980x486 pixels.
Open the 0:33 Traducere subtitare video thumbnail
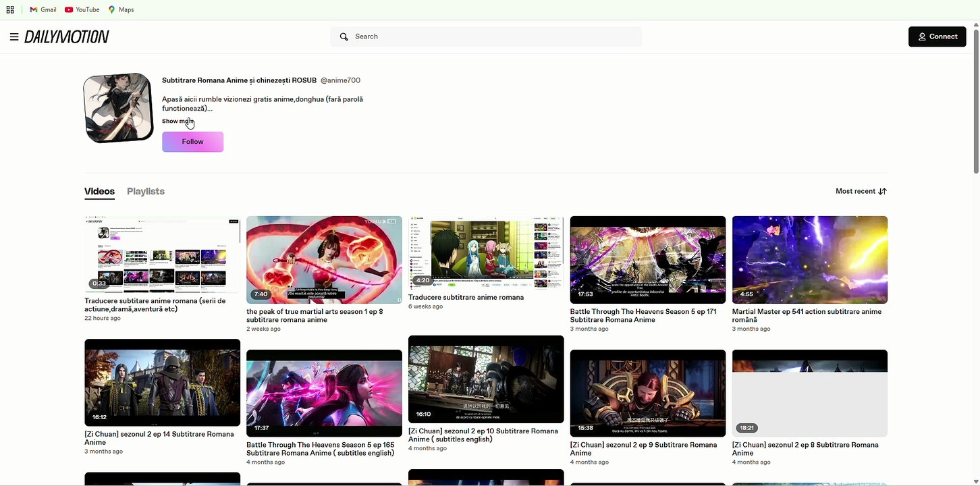[162, 254]
